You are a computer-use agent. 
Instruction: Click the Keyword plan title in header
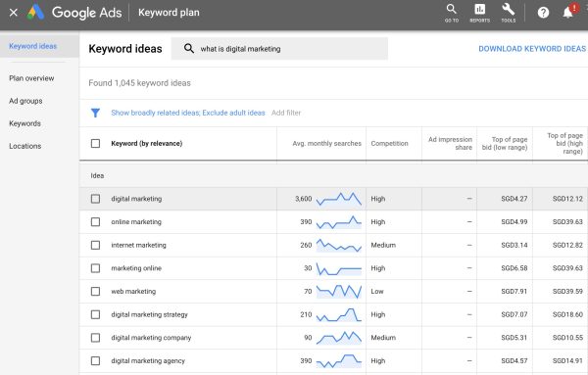pos(169,13)
